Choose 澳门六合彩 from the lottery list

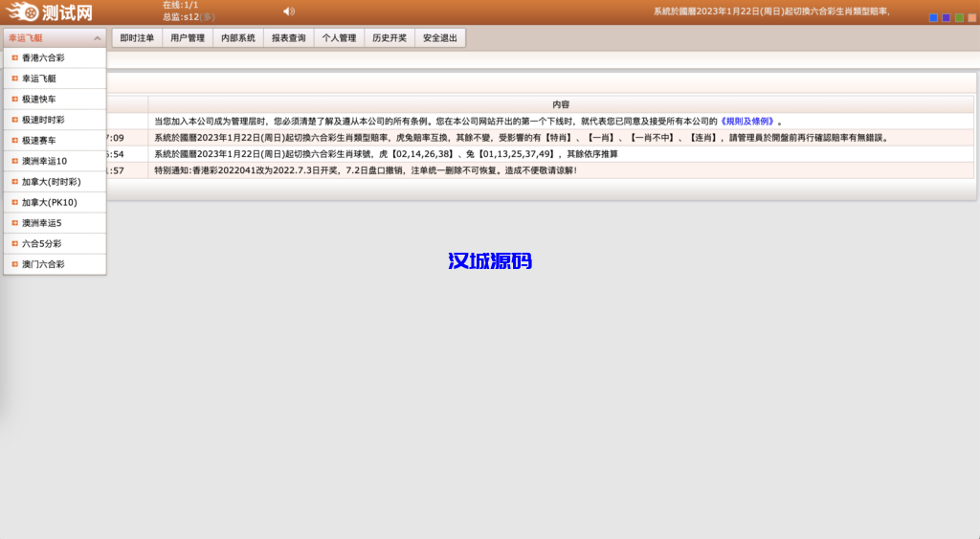tap(55, 264)
